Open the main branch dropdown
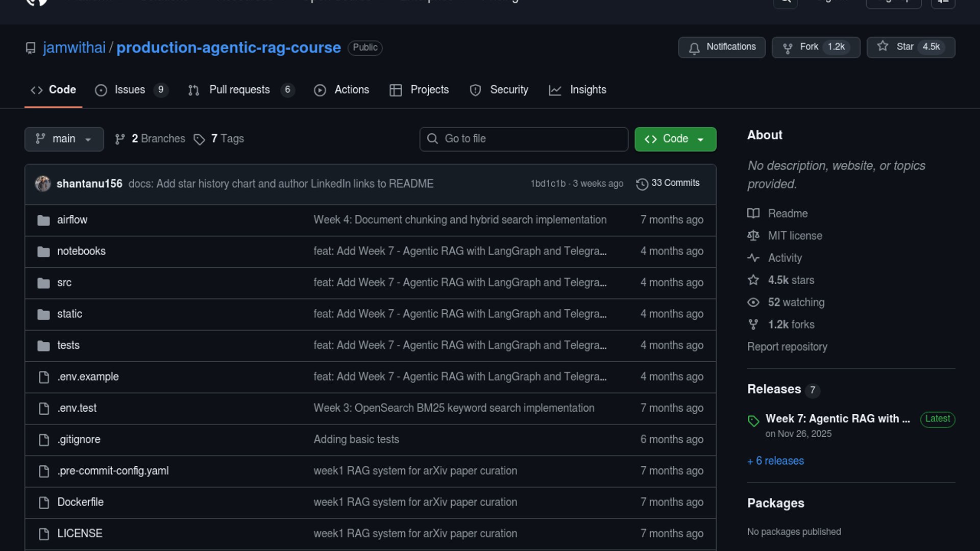Screen dimensions: 980x551 (64, 139)
